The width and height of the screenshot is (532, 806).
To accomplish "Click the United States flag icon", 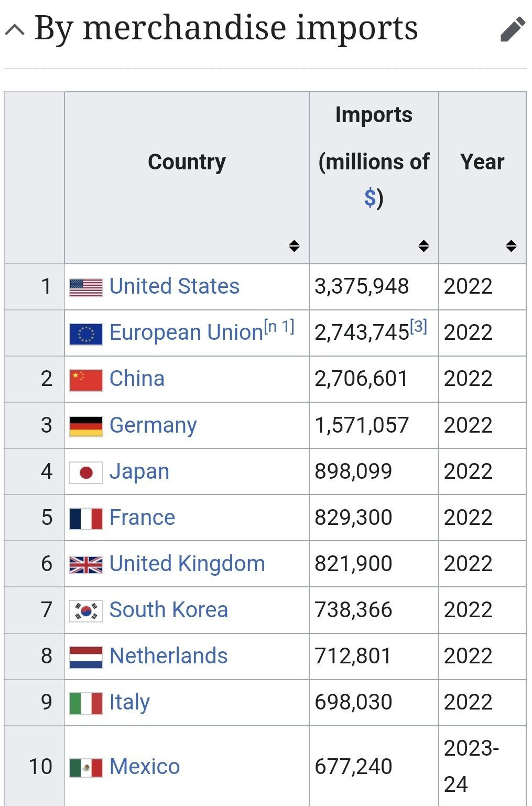I will point(86,287).
